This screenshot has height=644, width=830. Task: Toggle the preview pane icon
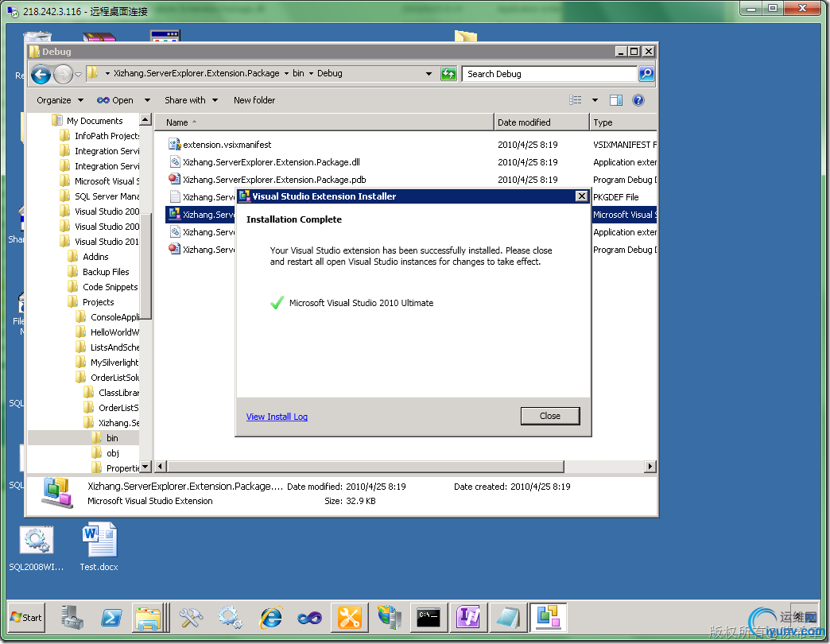click(615, 100)
